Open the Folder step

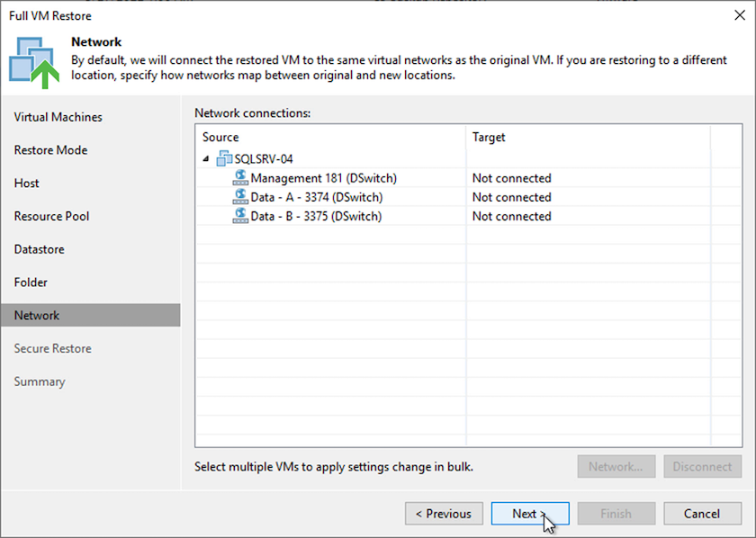coord(31,282)
